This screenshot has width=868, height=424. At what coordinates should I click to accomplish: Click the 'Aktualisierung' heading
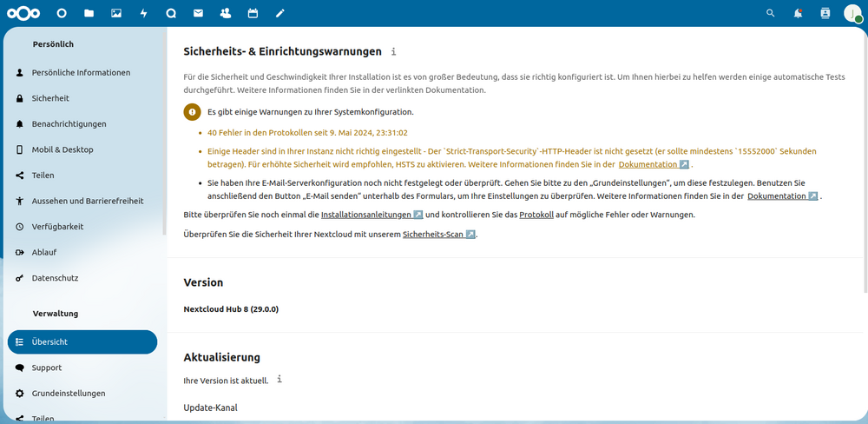(x=221, y=357)
